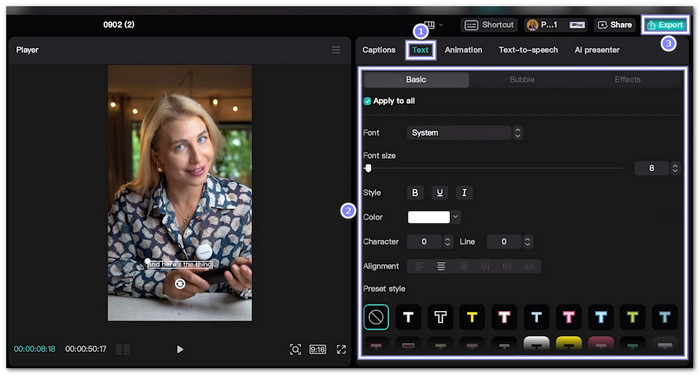Open the Text-to-speech tab
Image resolution: width=700 pixels, height=375 pixels.
coord(528,50)
